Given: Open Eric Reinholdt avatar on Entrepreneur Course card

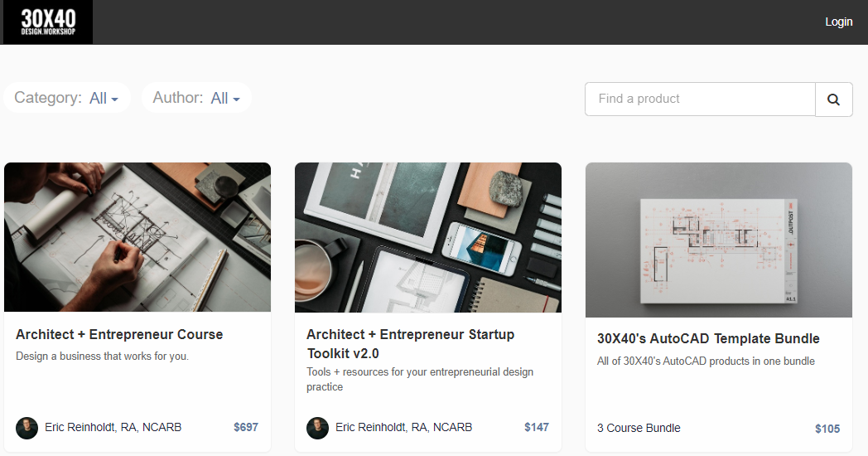Looking at the screenshot, I should [27, 428].
